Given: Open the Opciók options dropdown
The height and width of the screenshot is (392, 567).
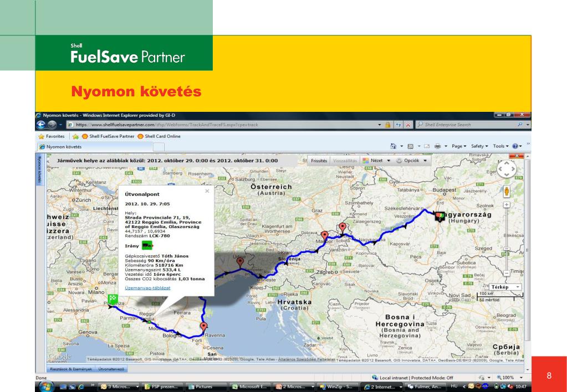Looking at the screenshot, I should click(411, 161).
